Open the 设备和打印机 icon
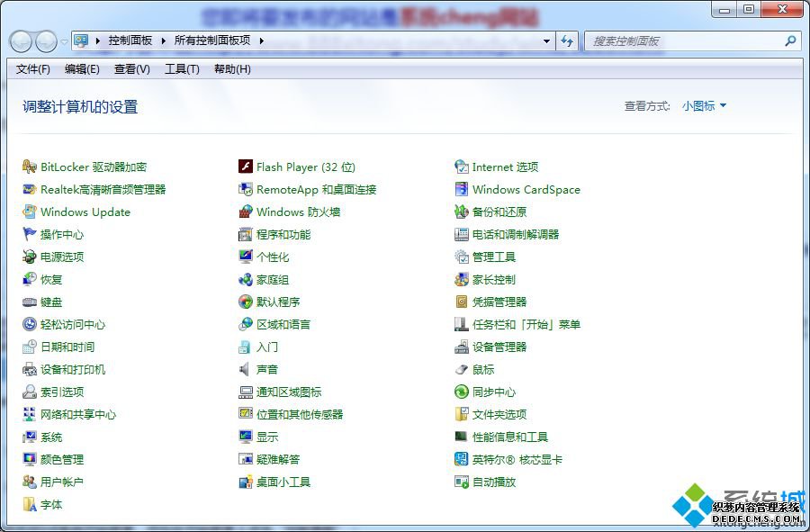 (30, 369)
